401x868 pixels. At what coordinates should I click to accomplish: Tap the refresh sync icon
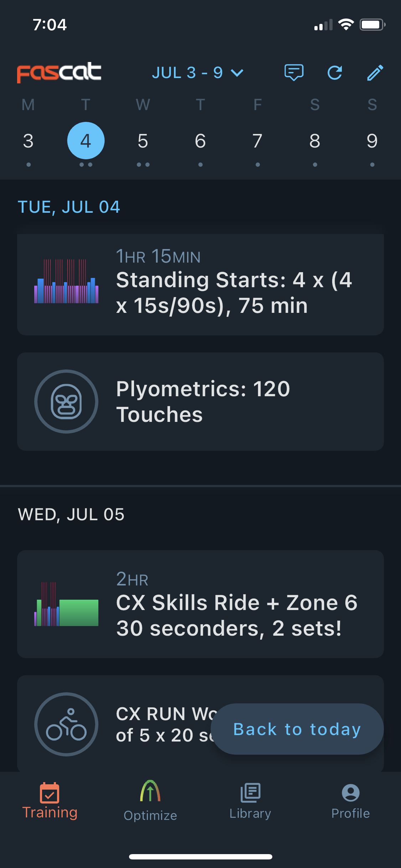coord(335,73)
